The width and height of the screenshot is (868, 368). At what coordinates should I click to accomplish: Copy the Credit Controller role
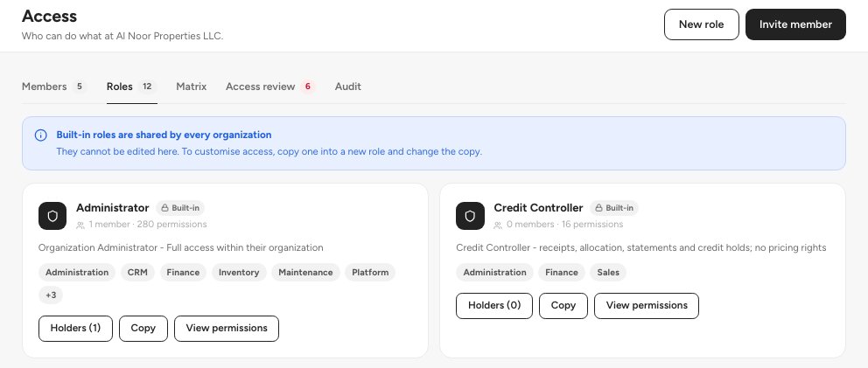563,305
